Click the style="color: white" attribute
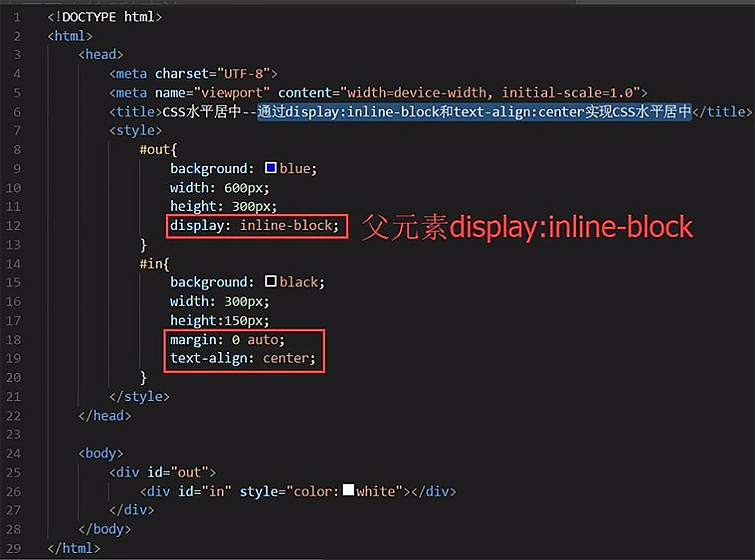Screen dimensions: 755x560 click(321, 491)
